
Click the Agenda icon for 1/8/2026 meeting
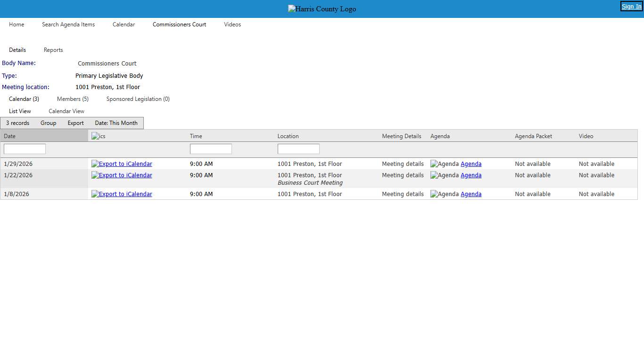tap(444, 194)
